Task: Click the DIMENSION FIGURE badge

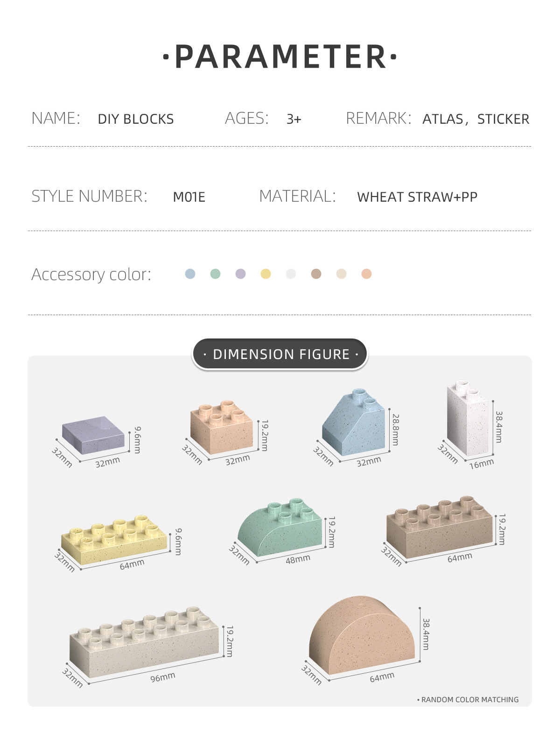Action: [280, 354]
